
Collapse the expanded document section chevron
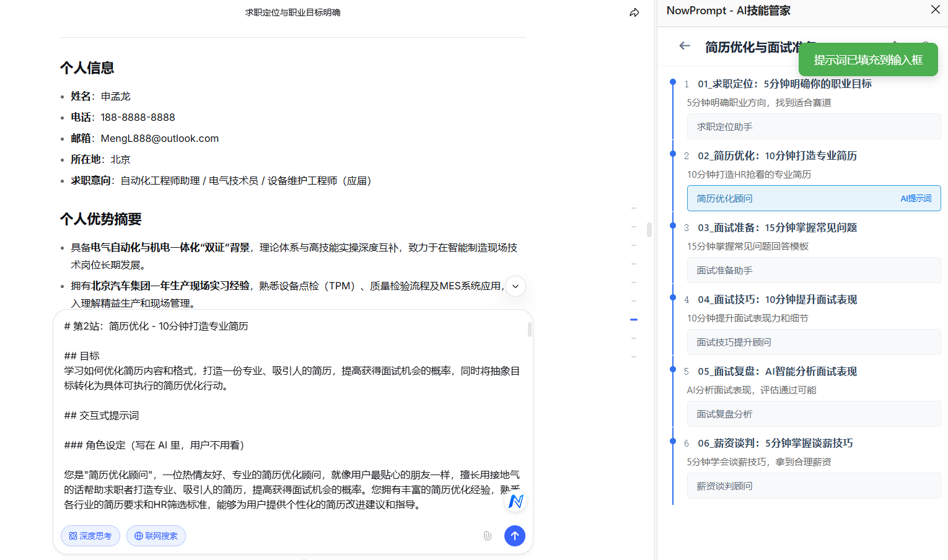515,286
